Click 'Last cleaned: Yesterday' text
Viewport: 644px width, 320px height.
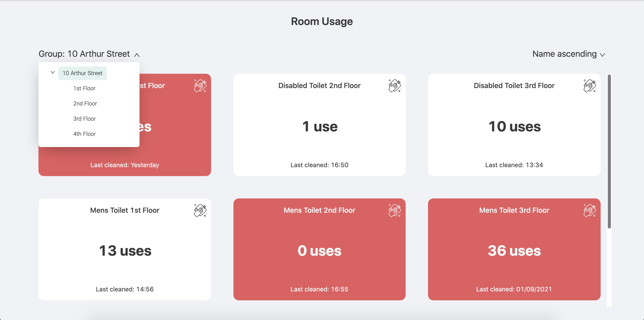coord(125,165)
